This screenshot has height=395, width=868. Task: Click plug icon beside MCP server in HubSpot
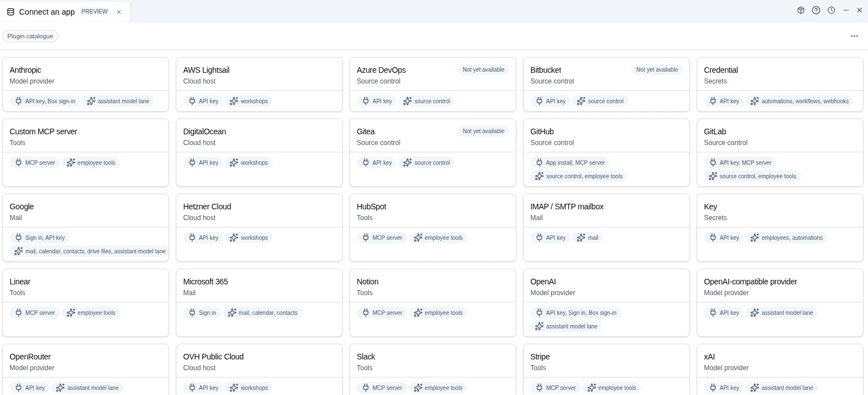coord(366,238)
